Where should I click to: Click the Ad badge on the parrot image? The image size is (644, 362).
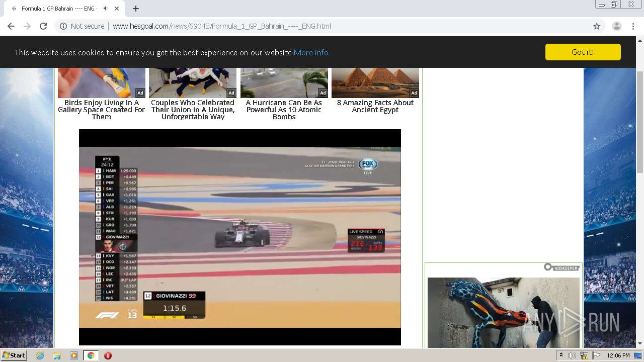(x=140, y=93)
